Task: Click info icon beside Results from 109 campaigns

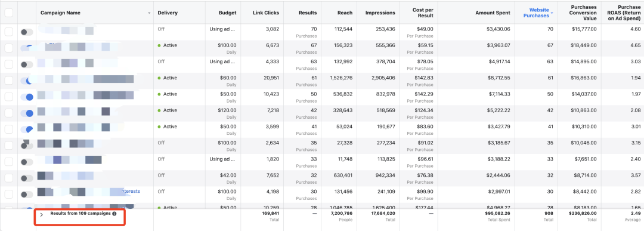Action: pyautogui.click(x=114, y=214)
